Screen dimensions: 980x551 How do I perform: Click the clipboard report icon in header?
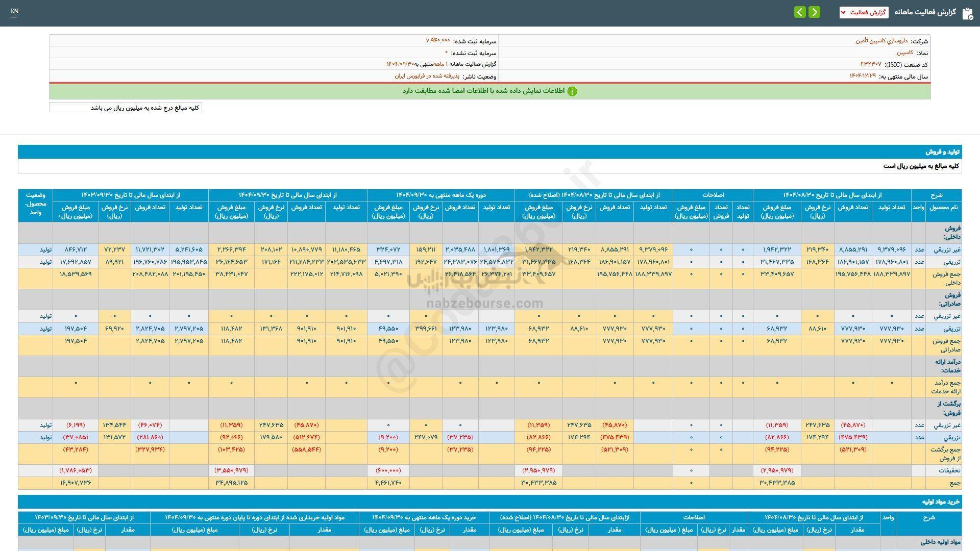tap(967, 13)
